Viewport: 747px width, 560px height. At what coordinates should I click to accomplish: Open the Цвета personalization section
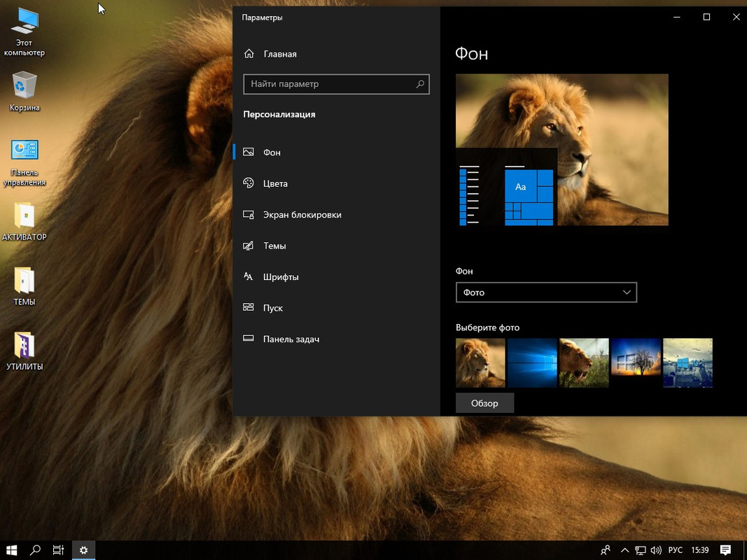coord(337,183)
